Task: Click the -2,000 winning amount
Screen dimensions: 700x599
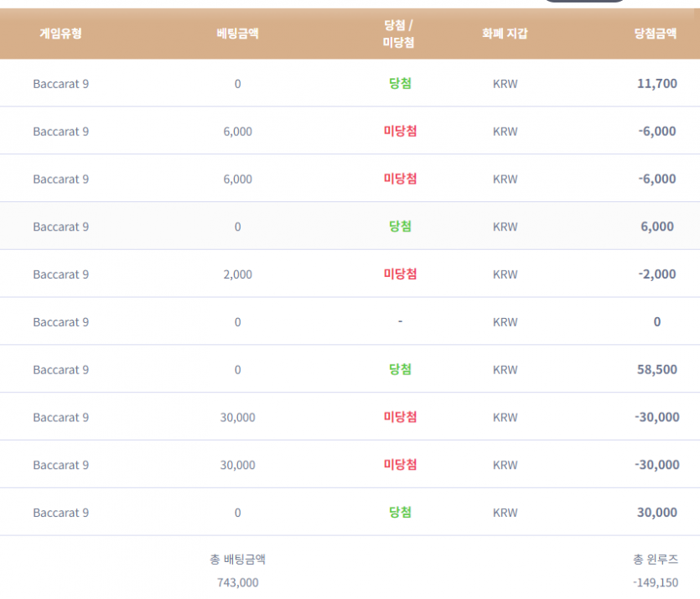Action: [657, 273]
